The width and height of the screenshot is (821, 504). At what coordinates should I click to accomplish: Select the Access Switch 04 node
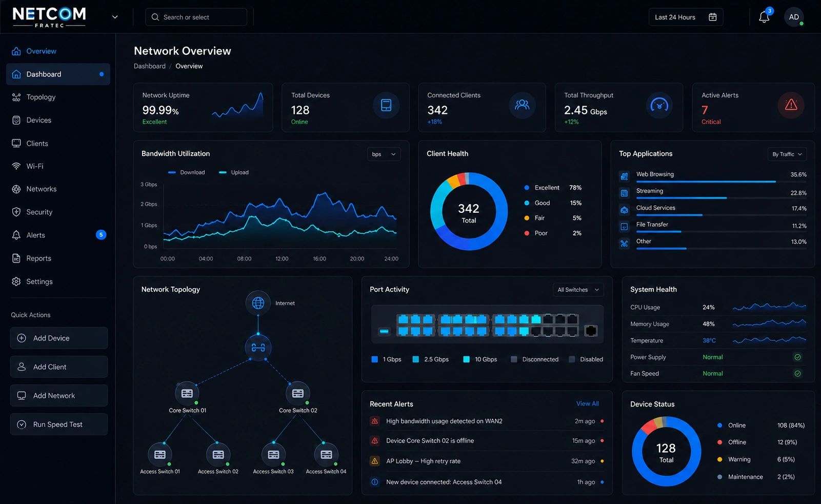point(326,454)
